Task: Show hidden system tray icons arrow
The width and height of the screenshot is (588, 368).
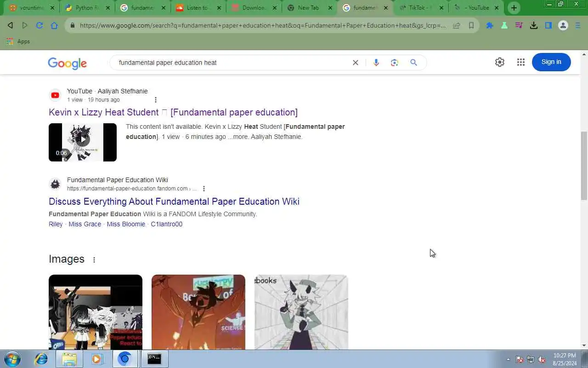Action: (508, 359)
